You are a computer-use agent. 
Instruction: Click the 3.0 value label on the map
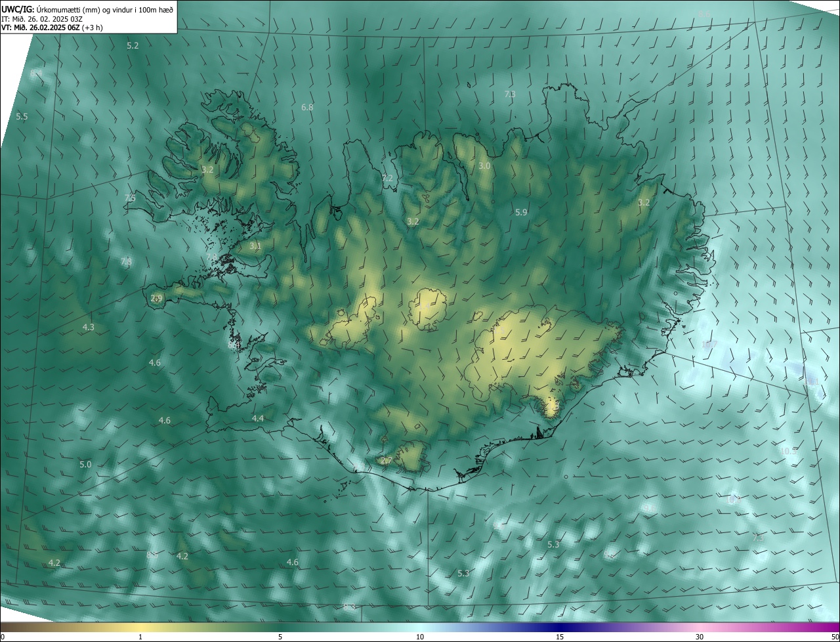[484, 166]
